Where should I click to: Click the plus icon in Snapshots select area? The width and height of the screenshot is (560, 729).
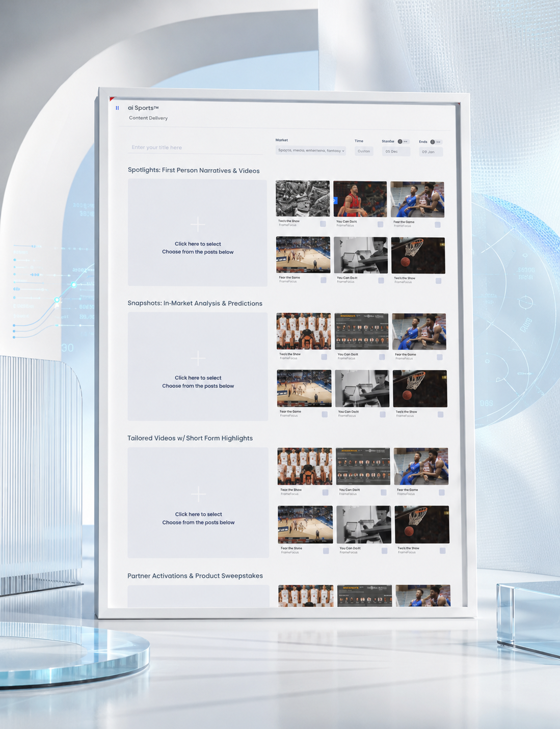pyautogui.click(x=198, y=358)
